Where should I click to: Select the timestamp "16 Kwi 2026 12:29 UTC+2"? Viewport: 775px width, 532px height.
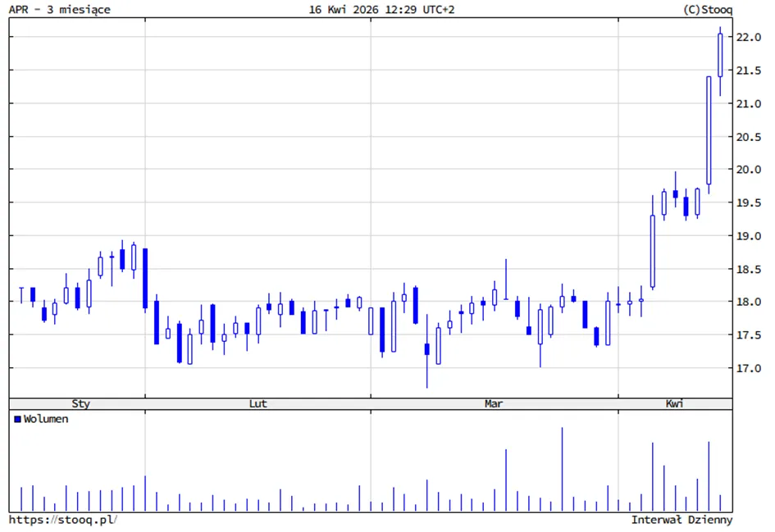coord(381,9)
